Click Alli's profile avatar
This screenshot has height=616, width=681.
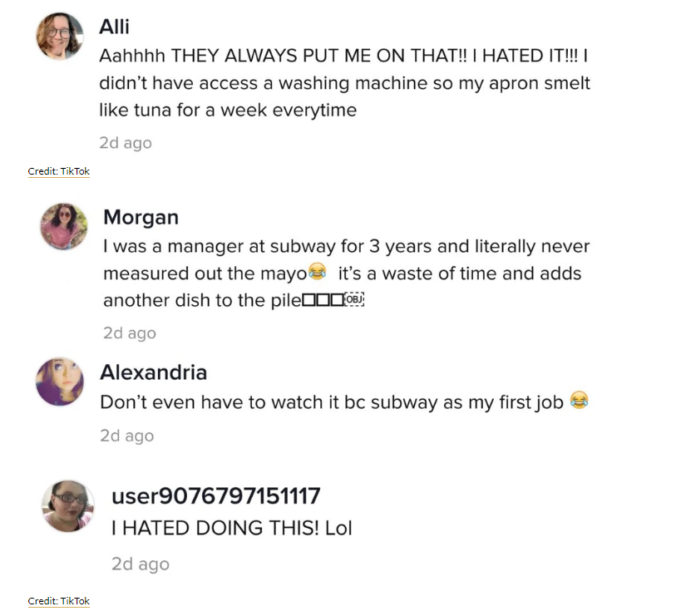60,37
